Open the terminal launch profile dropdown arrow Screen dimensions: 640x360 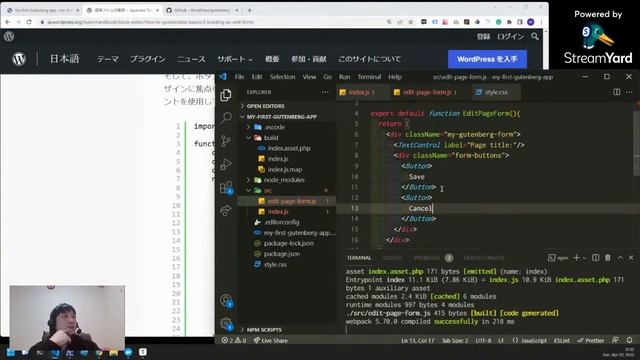(x=585, y=258)
